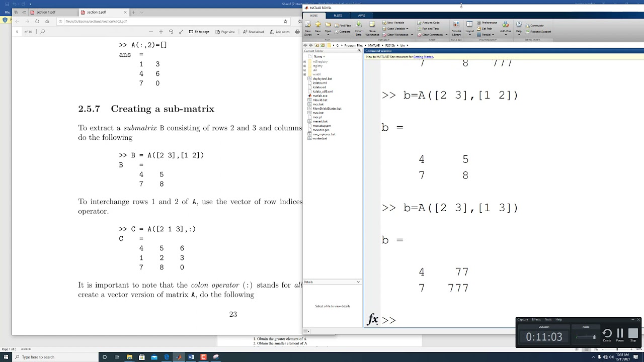Click Run and Time in MATLAB
This screenshot has height=362, width=644.
coord(428,29)
